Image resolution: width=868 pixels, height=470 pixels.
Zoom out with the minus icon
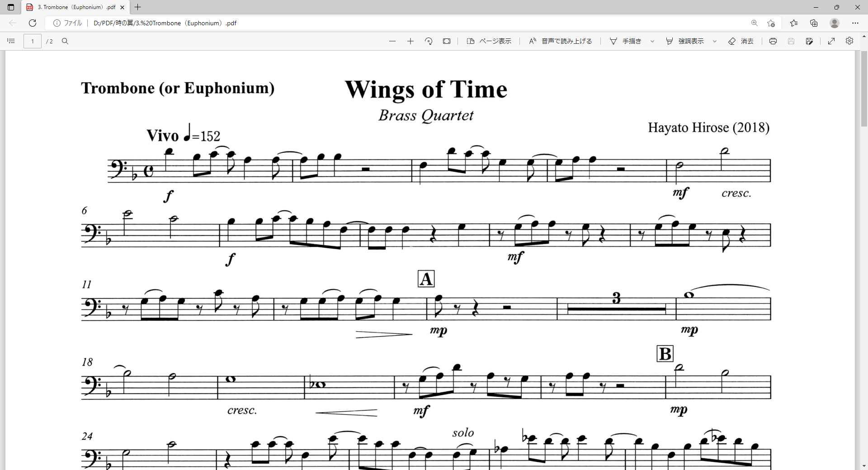click(x=392, y=41)
